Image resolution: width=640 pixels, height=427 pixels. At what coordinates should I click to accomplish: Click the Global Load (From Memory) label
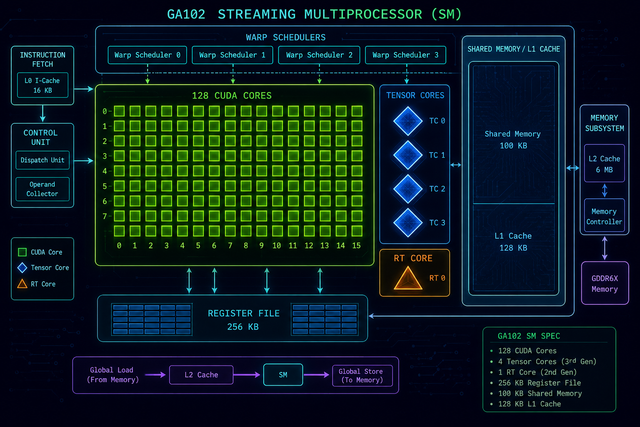112,375
